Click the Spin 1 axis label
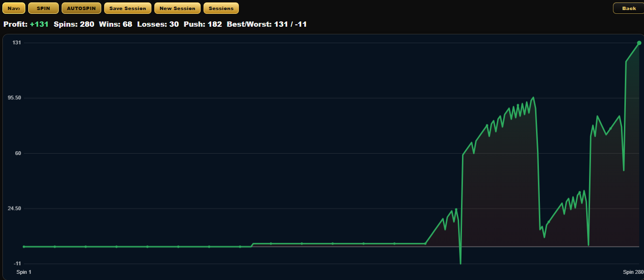 (x=24, y=272)
